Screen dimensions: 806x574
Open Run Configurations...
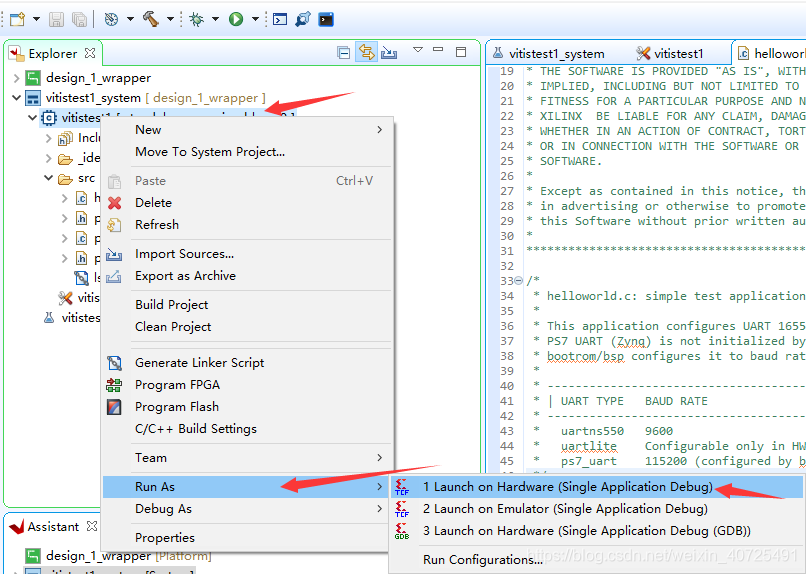(x=596, y=560)
